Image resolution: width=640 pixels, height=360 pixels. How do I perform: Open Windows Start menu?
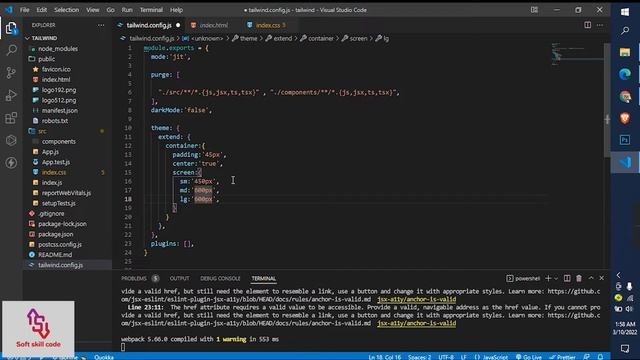point(625,12)
